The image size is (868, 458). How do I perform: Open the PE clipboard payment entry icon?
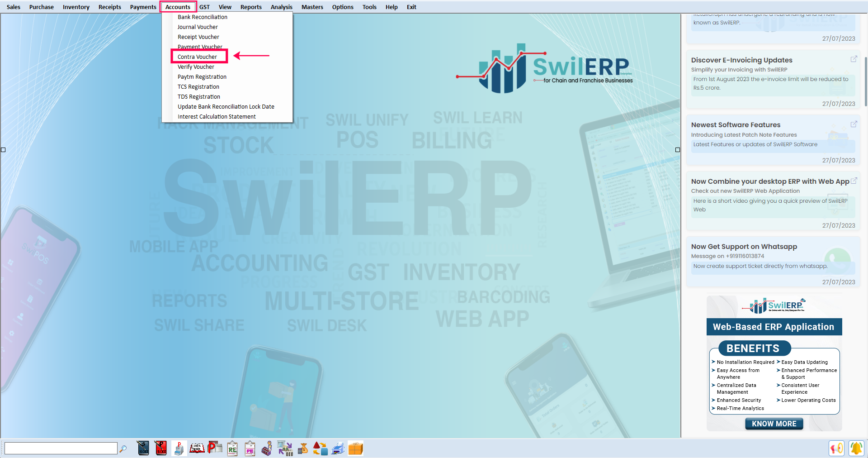[250, 448]
